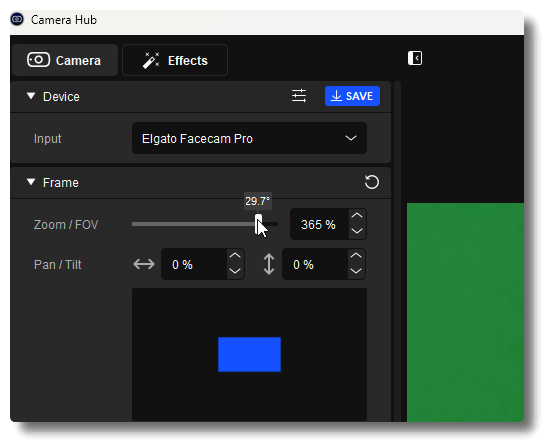Increase Pan value with up arrow
The image size is (544, 442).
(x=235, y=256)
